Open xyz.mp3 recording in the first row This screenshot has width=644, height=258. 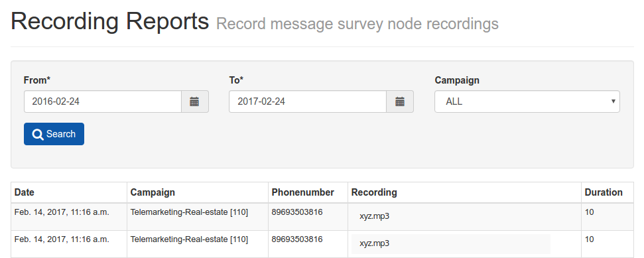tap(374, 216)
